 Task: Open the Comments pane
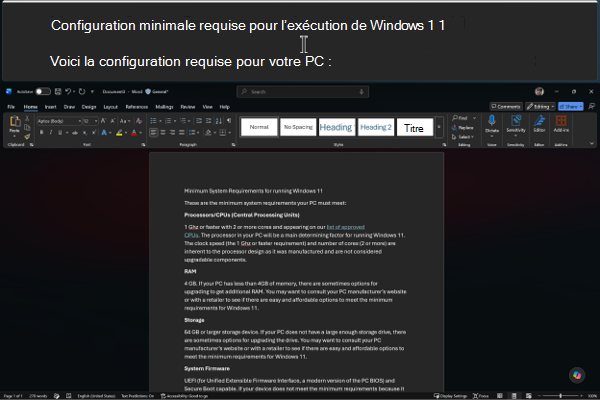[506, 106]
